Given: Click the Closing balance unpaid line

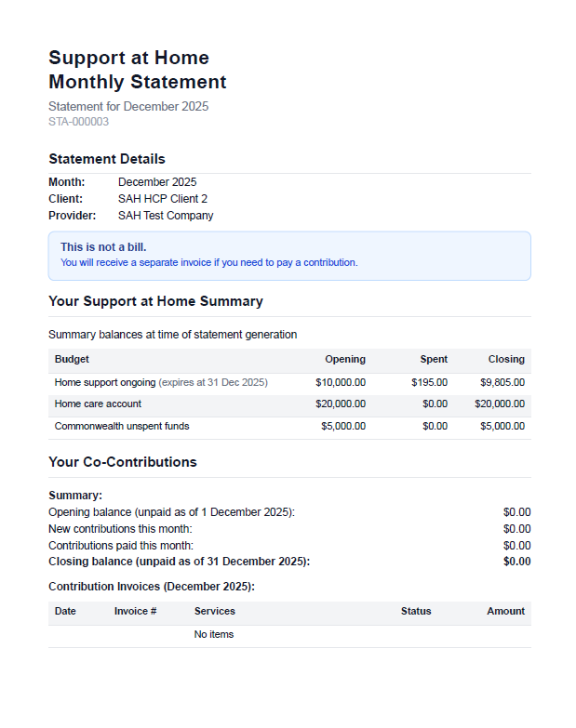Looking at the screenshot, I should [179, 562].
